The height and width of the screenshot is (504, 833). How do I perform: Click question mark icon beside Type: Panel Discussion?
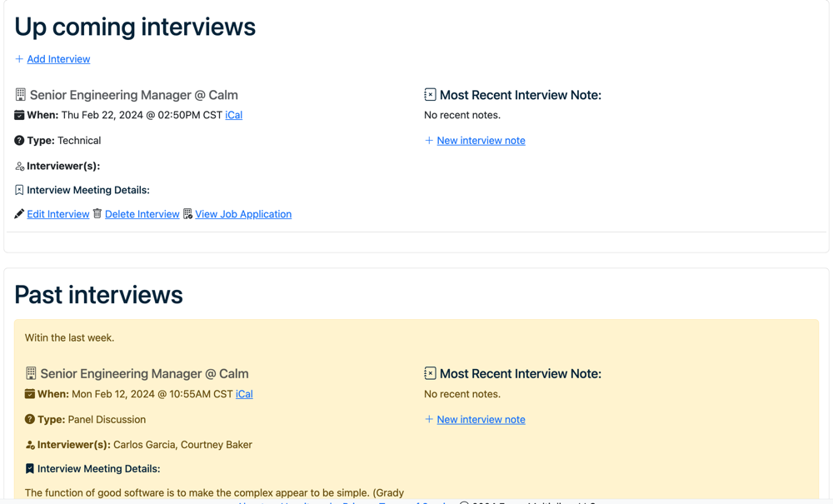[30, 419]
